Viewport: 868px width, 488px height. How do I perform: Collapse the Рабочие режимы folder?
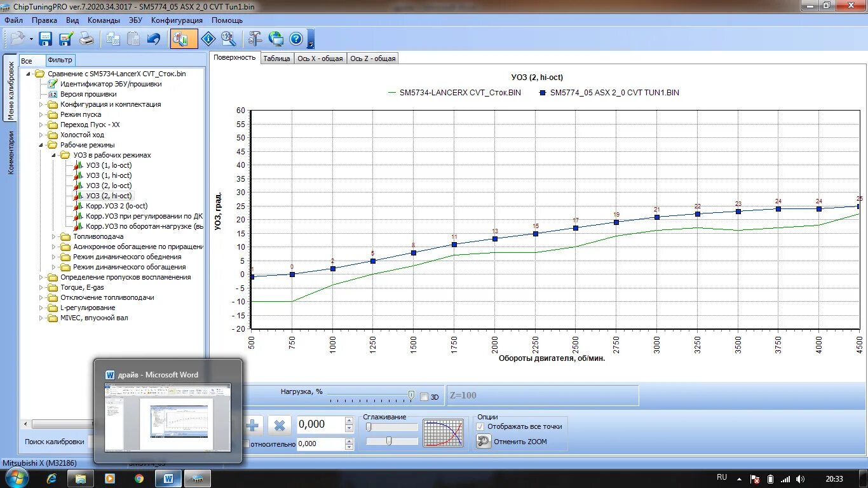coord(41,145)
